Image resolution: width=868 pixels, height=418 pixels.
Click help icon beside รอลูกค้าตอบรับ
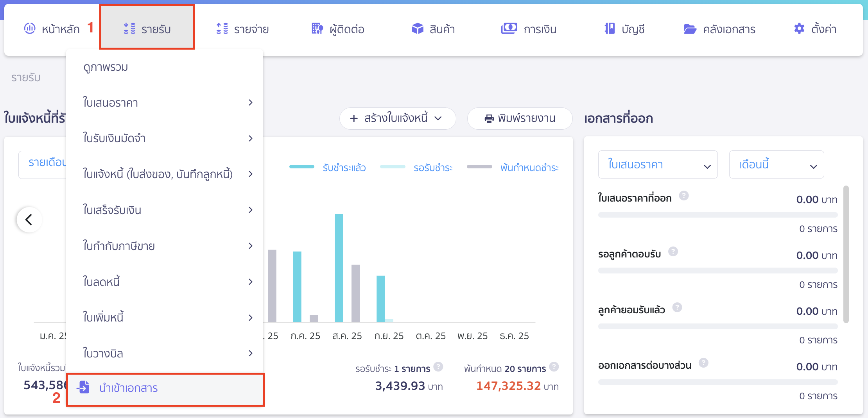[673, 251]
